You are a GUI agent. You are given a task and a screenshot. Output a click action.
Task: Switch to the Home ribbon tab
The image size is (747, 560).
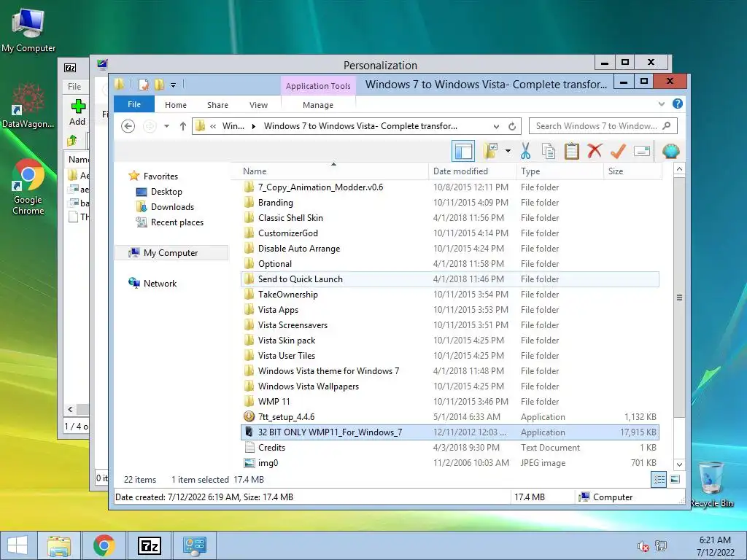[x=176, y=105]
